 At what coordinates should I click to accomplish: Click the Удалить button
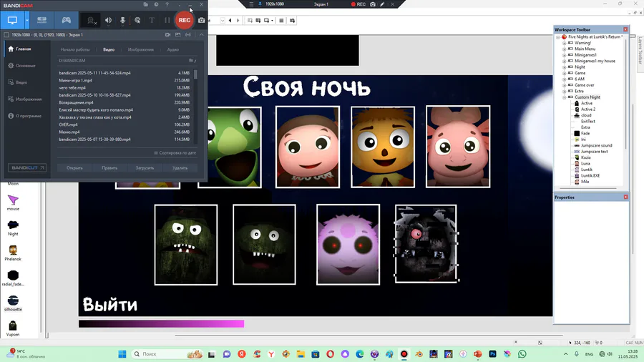pos(180,168)
